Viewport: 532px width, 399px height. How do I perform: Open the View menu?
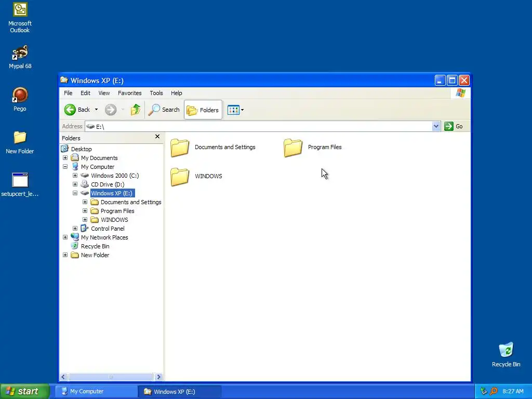pos(104,93)
